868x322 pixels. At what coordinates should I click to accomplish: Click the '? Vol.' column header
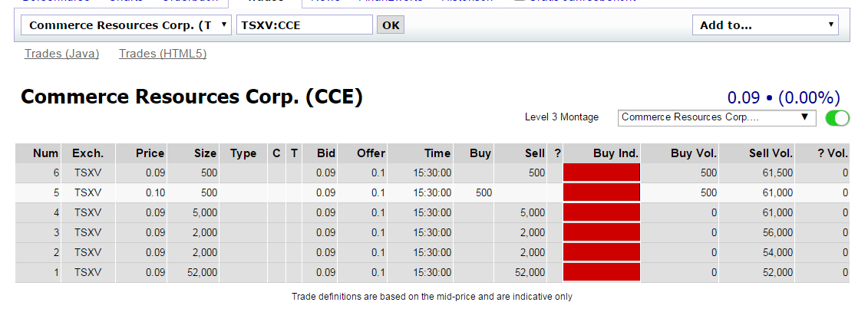[x=833, y=153]
